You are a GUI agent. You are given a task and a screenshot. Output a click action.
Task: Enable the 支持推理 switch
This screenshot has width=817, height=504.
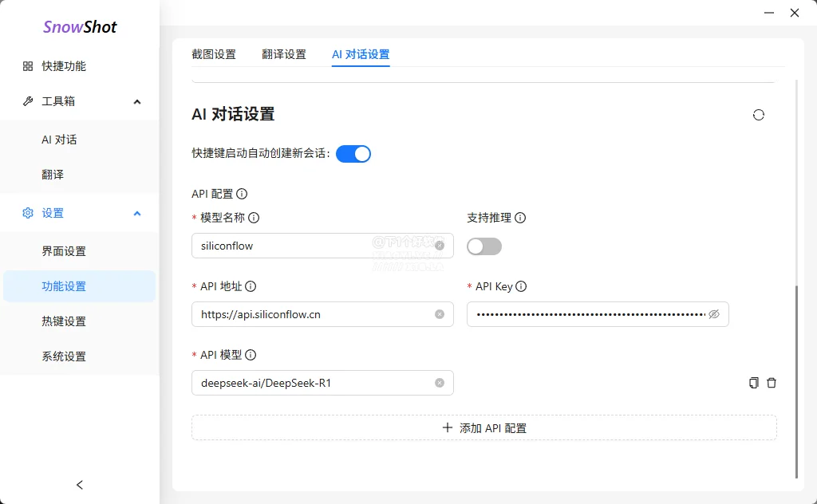point(484,246)
